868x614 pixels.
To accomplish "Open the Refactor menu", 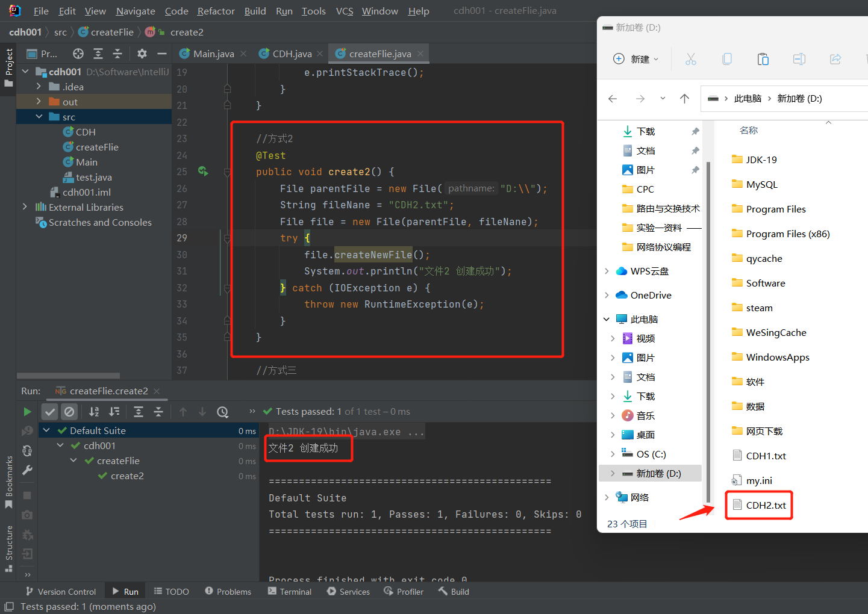I will pos(216,11).
